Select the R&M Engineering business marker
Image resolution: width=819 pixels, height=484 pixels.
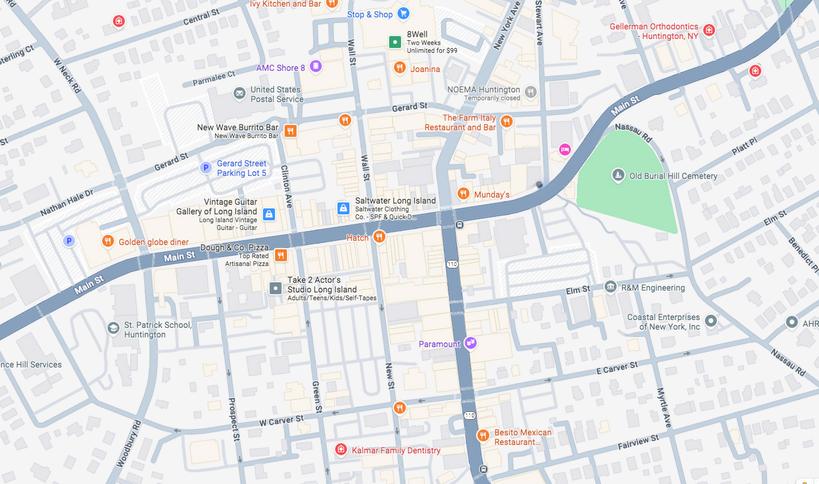point(611,287)
